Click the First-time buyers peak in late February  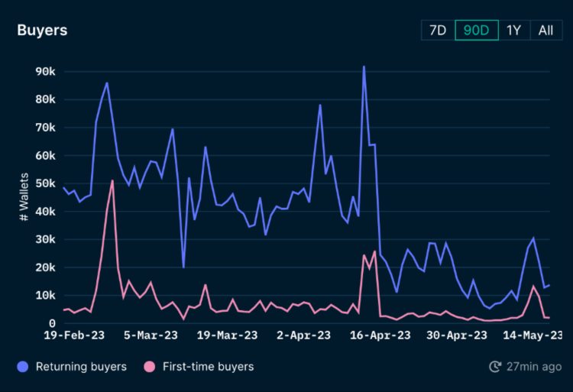click(112, 180)
